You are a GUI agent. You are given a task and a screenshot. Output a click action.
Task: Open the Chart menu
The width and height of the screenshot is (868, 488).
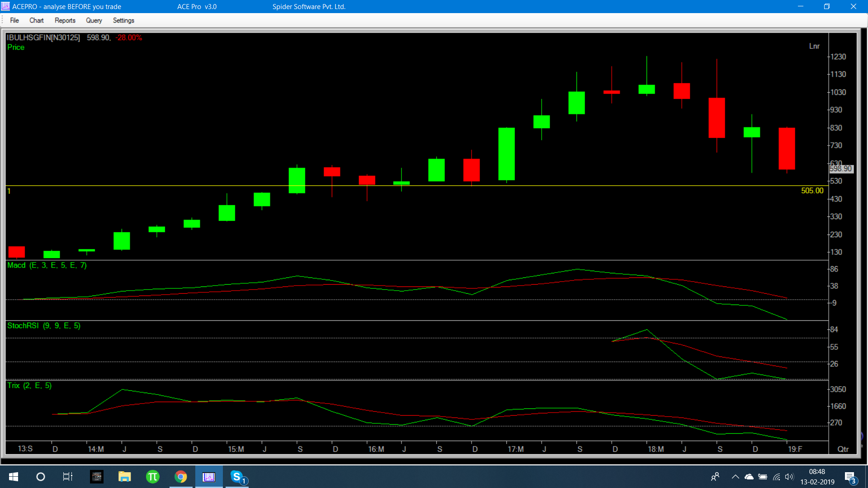tap(36, 20)
